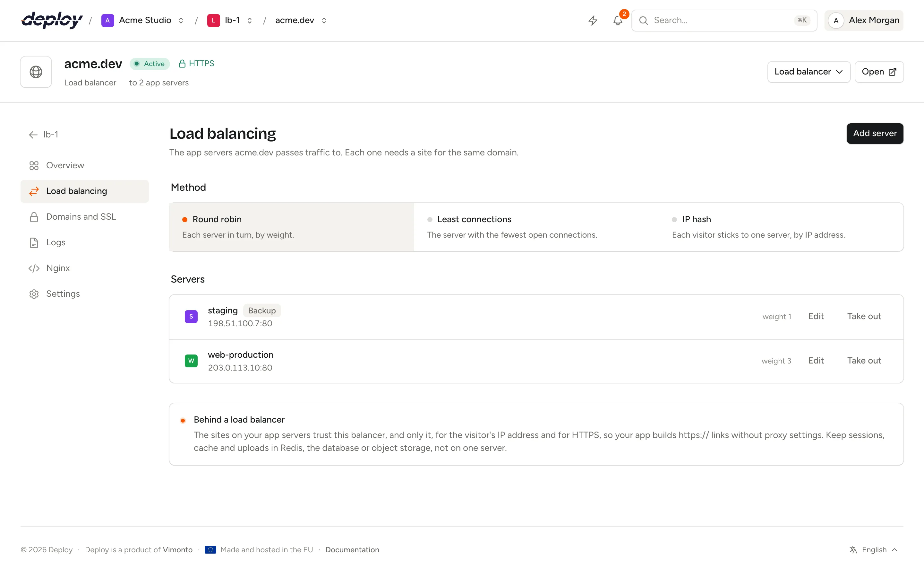
Task: Click the globe site icon beside acme.dev
Action: pyautogui.click(x=36, y=72)
